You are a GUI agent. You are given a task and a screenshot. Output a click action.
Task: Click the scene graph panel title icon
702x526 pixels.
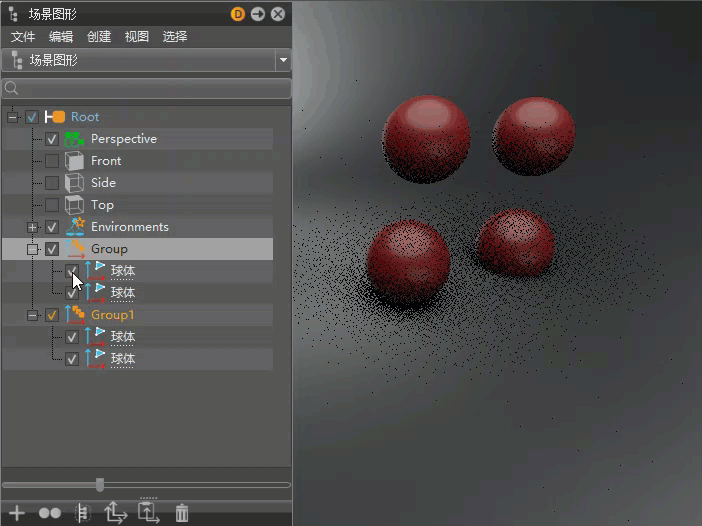tap(13, 14)
